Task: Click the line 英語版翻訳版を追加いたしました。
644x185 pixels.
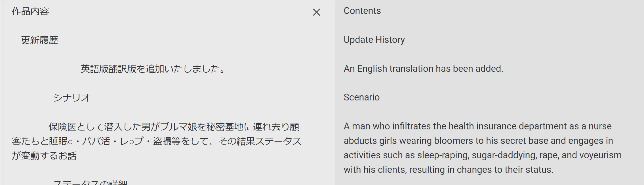Action: tap(153, 69)
